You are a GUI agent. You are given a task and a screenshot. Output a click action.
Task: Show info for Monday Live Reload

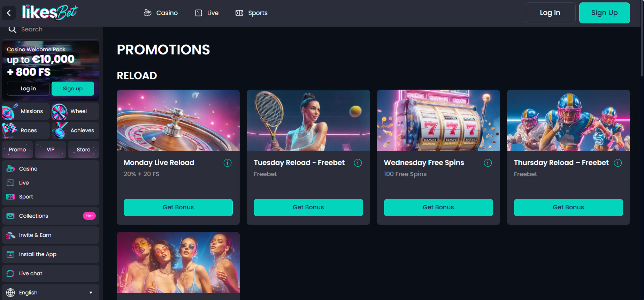point(228,163)
